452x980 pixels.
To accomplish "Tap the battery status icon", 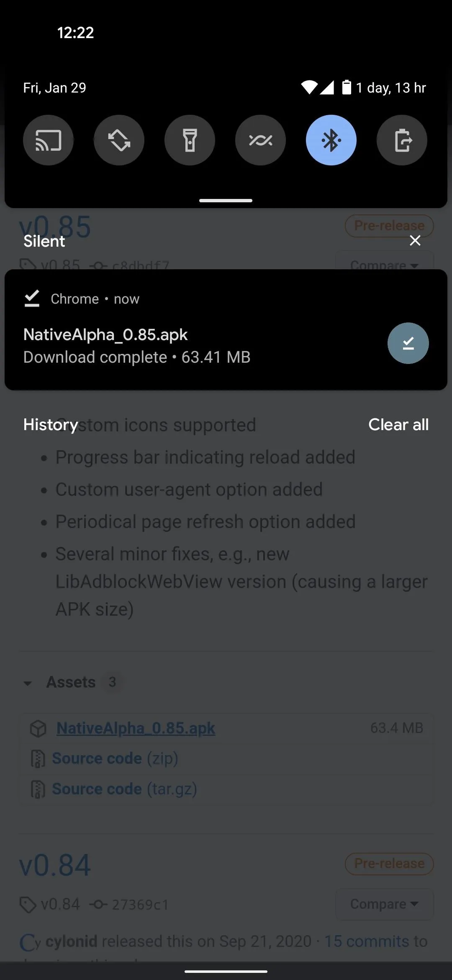I will (x=347, y=88).
